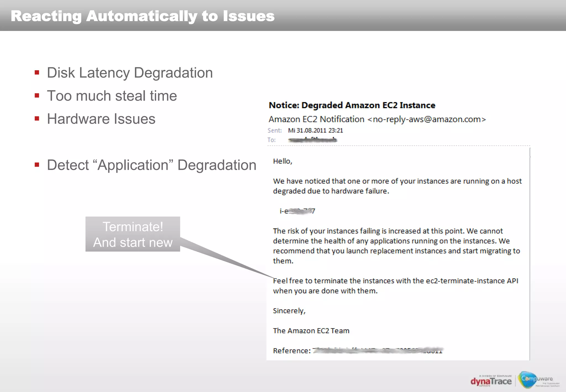
Task: Select the 'Too much steal time' bullet
Action: tap(112, 96)
